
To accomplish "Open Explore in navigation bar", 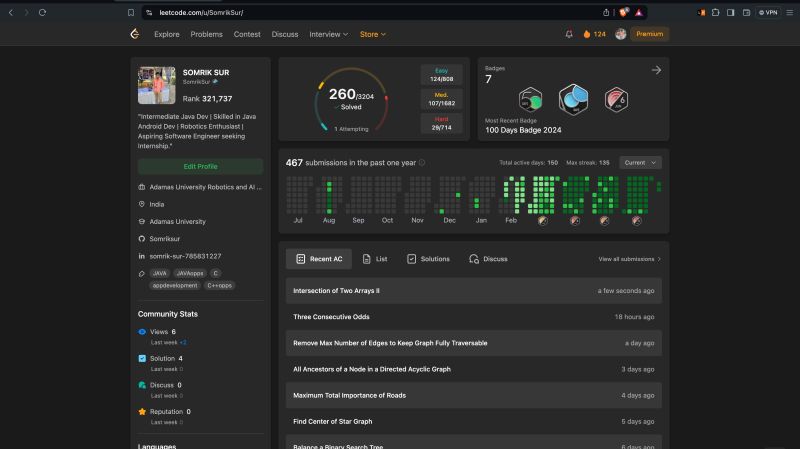I will [167, 34].
